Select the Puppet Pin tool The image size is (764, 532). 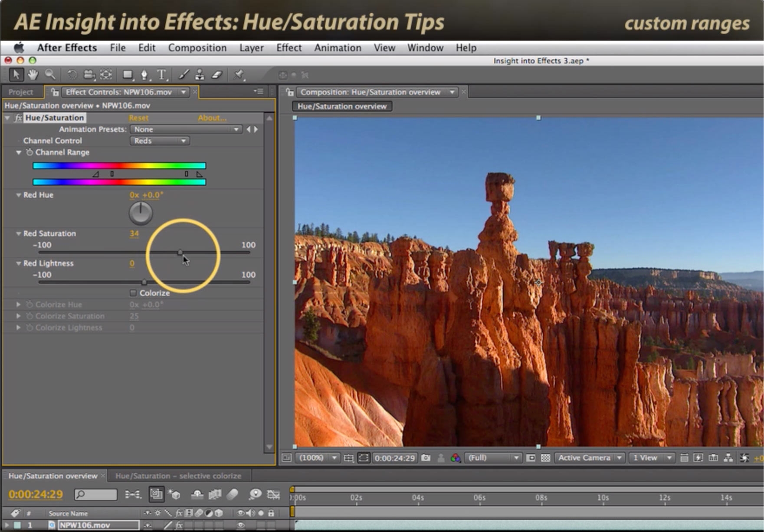(x=238, y=75)
